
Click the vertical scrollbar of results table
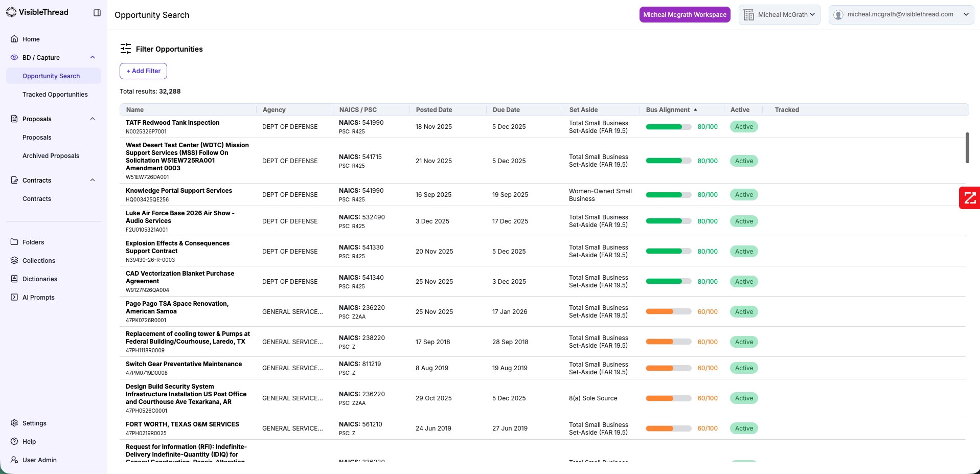[x=967, y=148]
